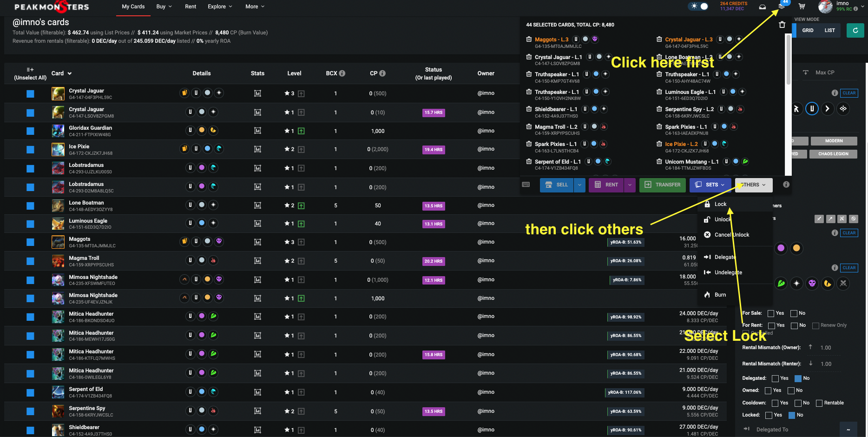The width and height of the screenshot is (868, 437).
Task: Click level-up icon for Mimosa Nightshade 1,000 CP row
Action: [301, 298]
